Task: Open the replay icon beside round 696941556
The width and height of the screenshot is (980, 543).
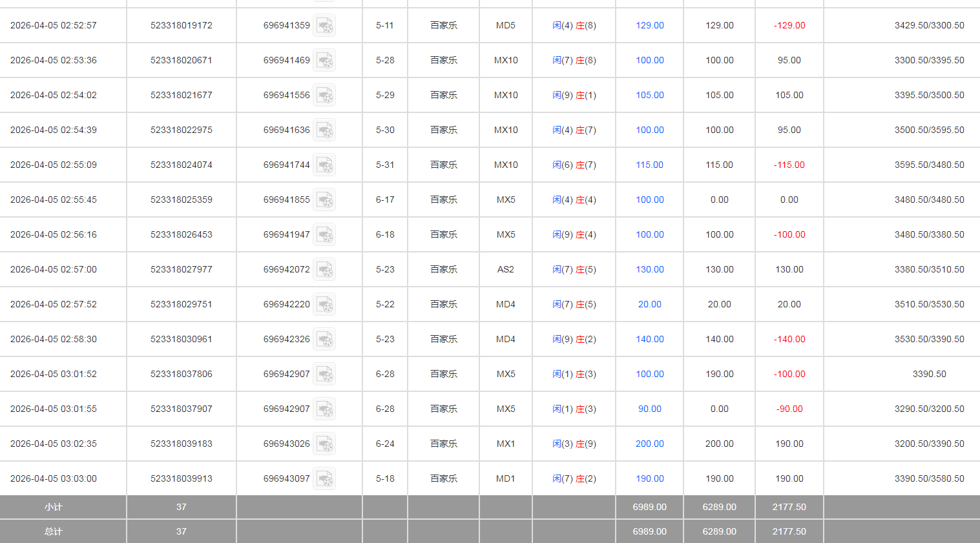Action: coord(324,96)
